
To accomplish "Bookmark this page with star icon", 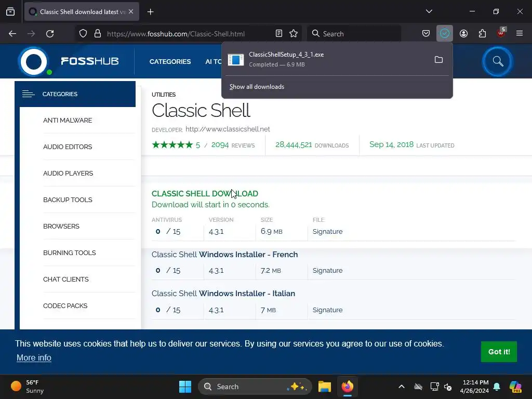I will click(294, 34).
